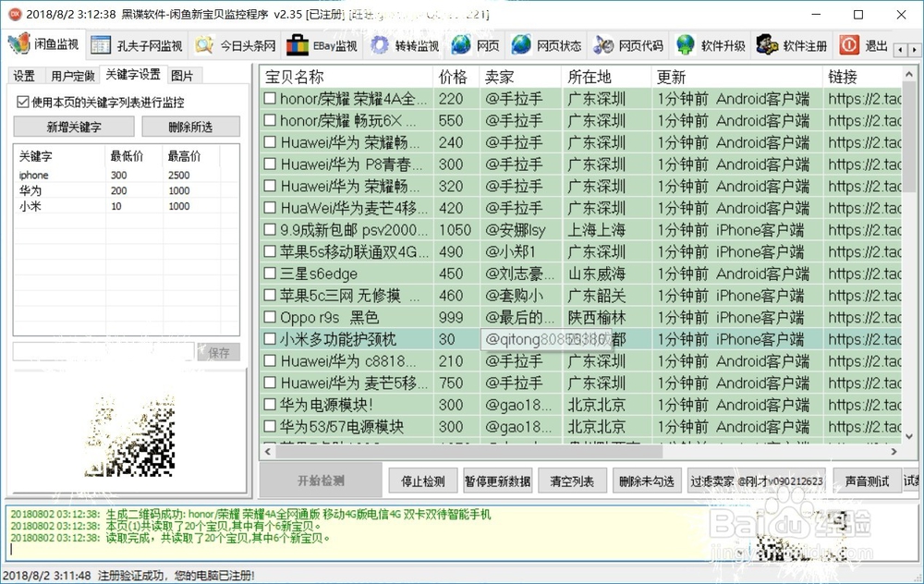
Task: Click the 清空列表 button
Action: (572, 481)
